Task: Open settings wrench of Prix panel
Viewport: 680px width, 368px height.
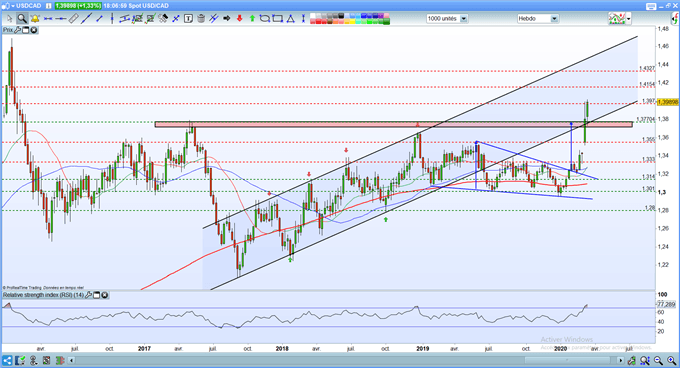Action: click(x=18, y=30)
